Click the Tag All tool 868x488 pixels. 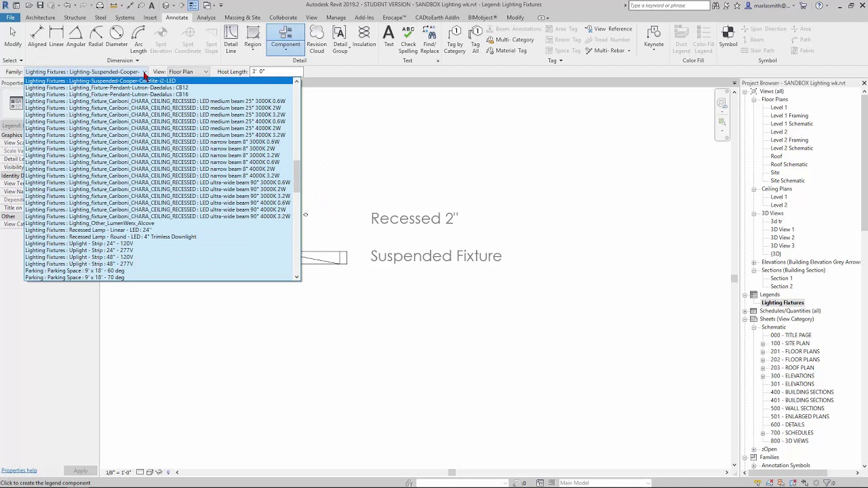(475, 39)
